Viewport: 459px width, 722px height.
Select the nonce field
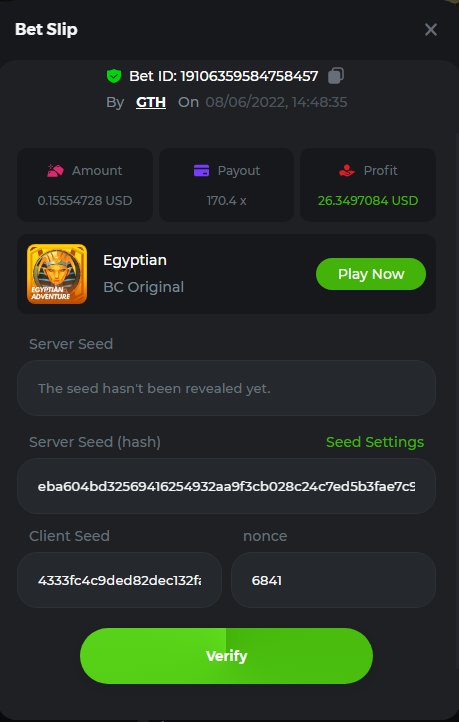coord(333,580)
